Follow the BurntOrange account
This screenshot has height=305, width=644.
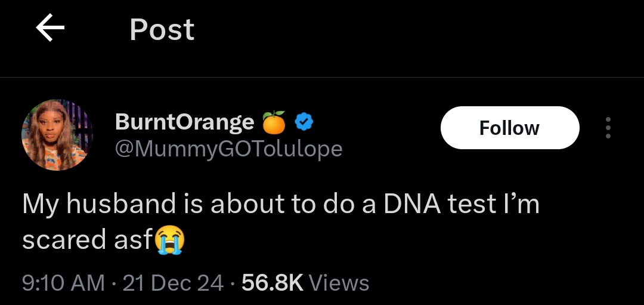click(509, 128)
